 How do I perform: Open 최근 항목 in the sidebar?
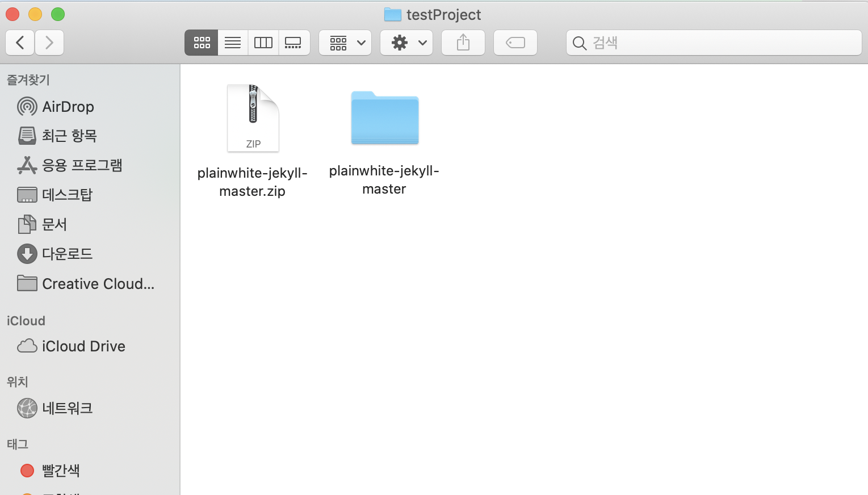tap(69, 136)
